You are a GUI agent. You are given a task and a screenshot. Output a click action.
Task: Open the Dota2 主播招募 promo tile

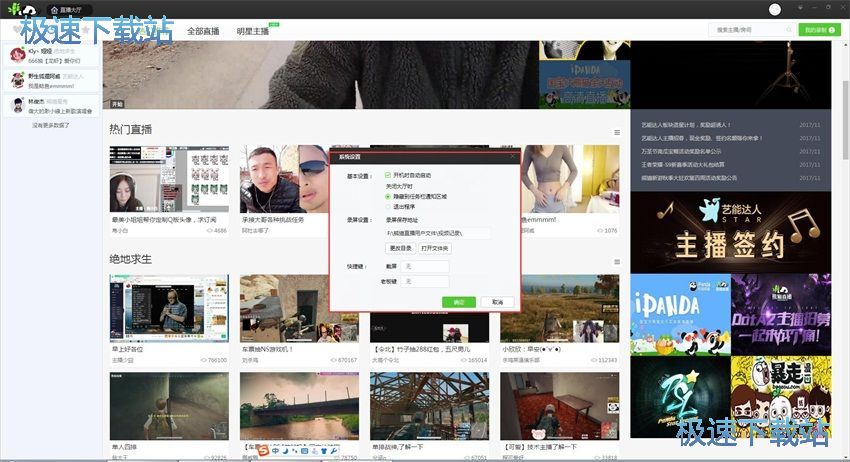tap(781, 315)
